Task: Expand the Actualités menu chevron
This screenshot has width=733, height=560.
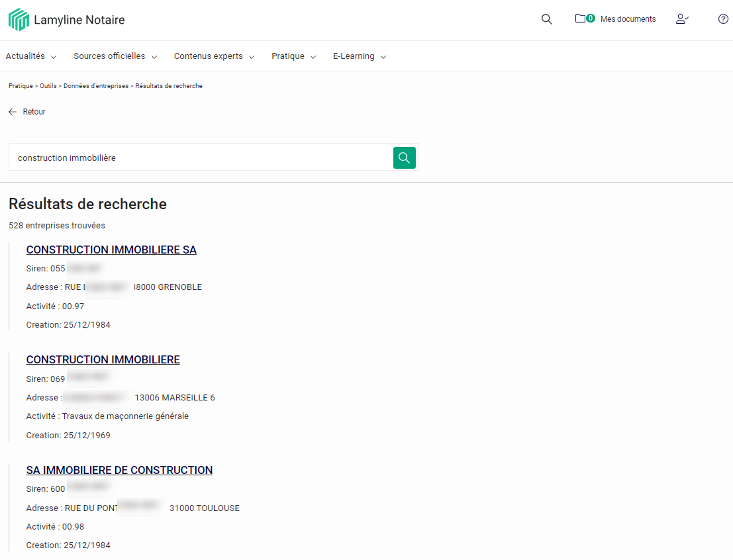Action: coord(54,57)
